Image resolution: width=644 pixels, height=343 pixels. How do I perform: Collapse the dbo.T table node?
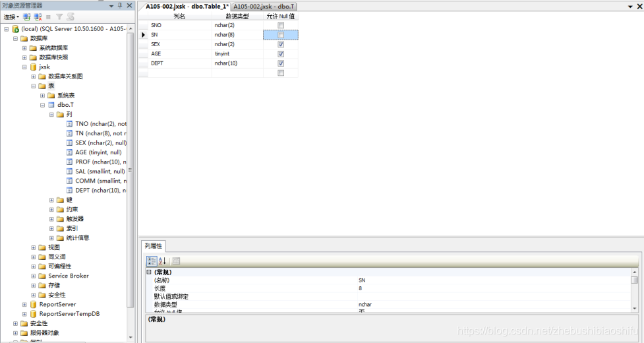click(42, 105)
